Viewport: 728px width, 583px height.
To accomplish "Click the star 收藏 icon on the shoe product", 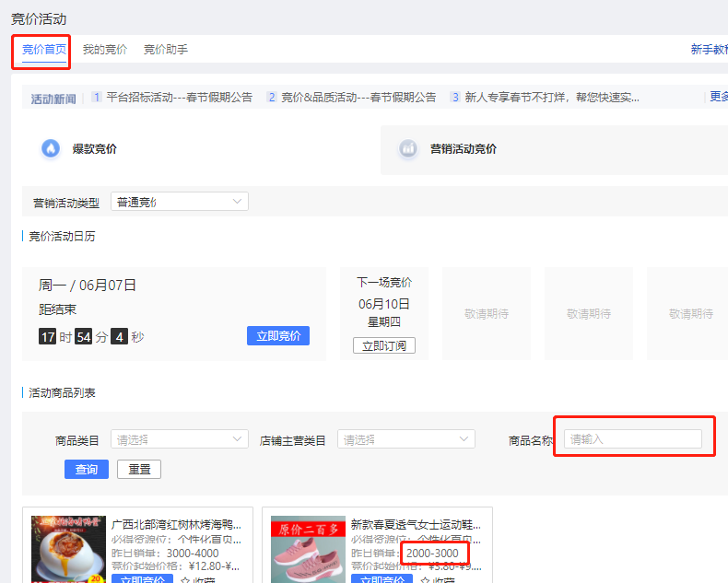I will point(426,580).
